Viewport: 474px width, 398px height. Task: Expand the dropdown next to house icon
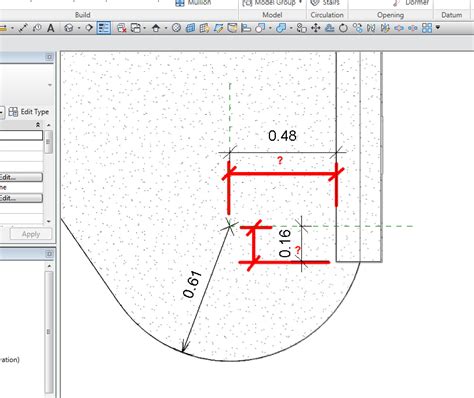point(166,28)
